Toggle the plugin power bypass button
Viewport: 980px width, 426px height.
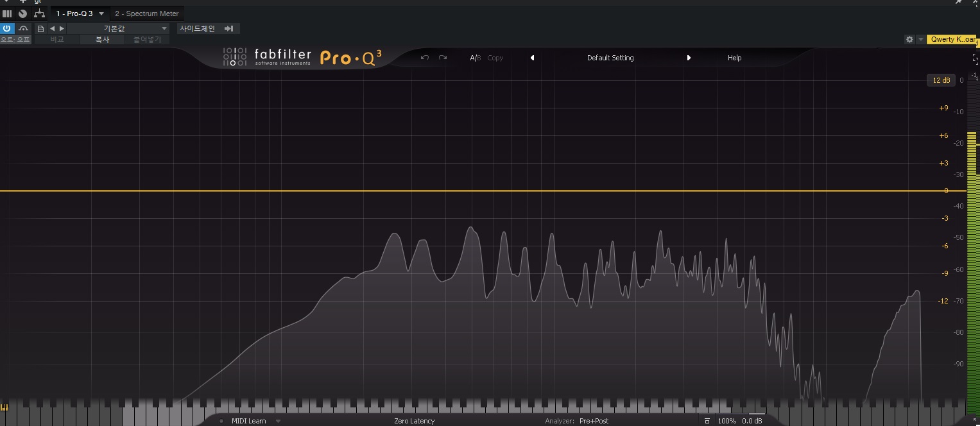point(7,28)
